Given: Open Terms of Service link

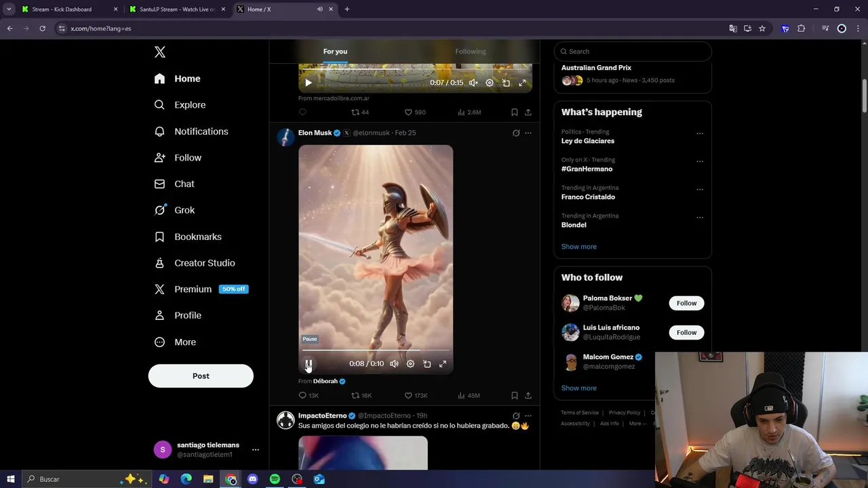Looking at the screenshot, I should pos(580,413).
